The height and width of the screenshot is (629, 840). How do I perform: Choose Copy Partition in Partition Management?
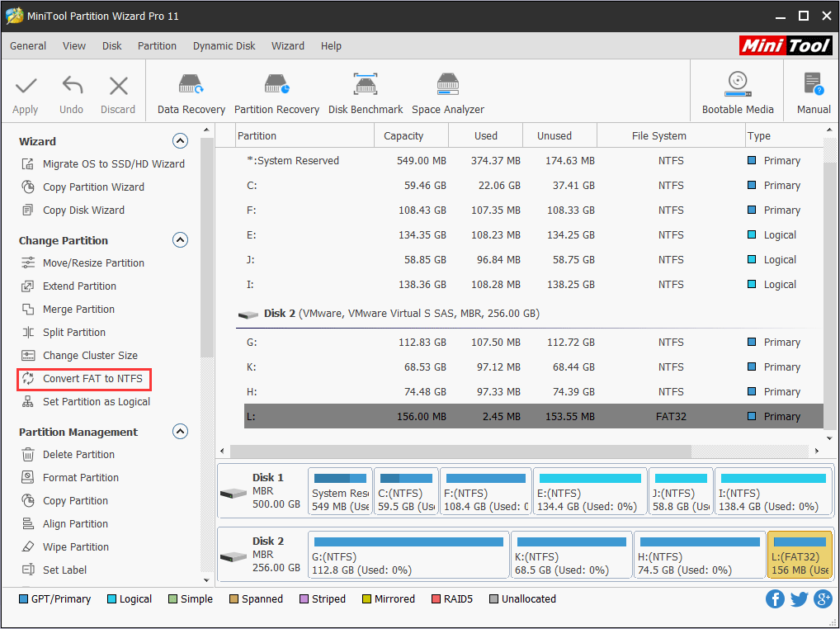point(64,500)
